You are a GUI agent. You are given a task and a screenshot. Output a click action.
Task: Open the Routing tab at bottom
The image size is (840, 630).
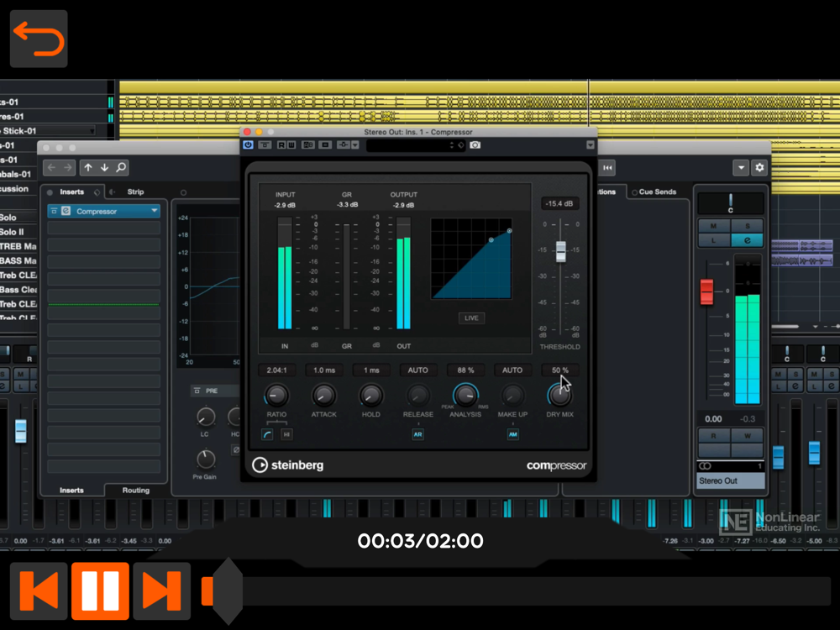135,491
